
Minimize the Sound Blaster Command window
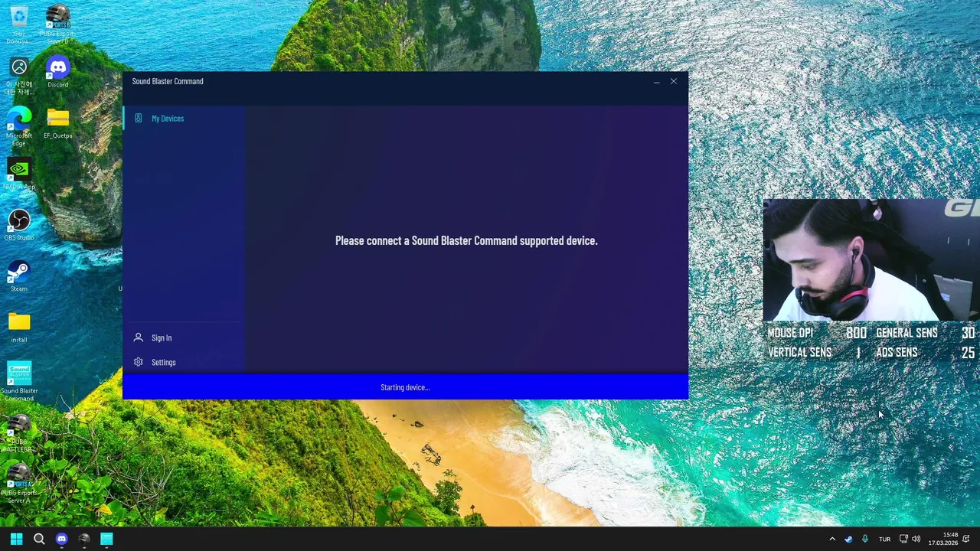pos(656,81)
